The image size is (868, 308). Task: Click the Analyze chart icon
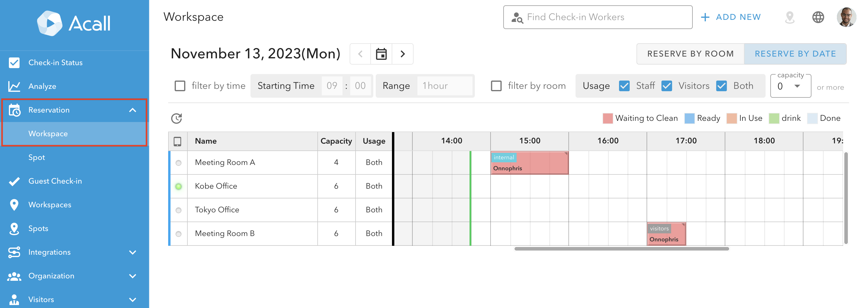point(14,86)
